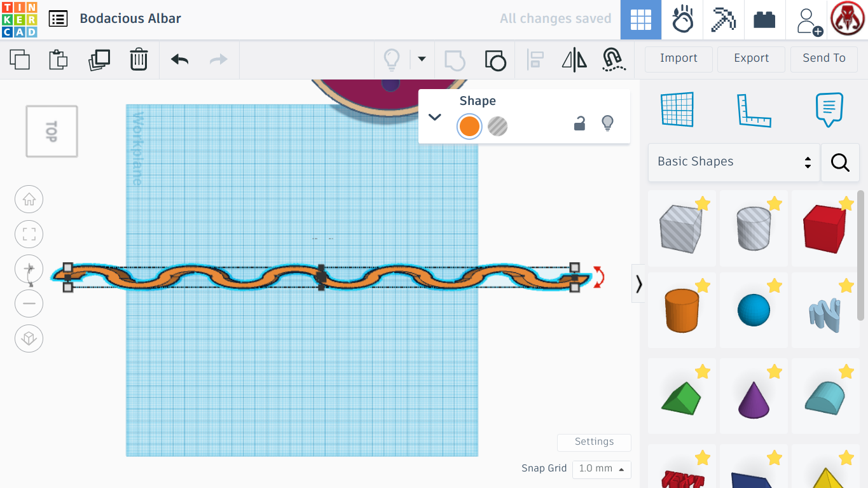Pick the red Box shape
Screen dimensions: 868x488
(824, 228)
